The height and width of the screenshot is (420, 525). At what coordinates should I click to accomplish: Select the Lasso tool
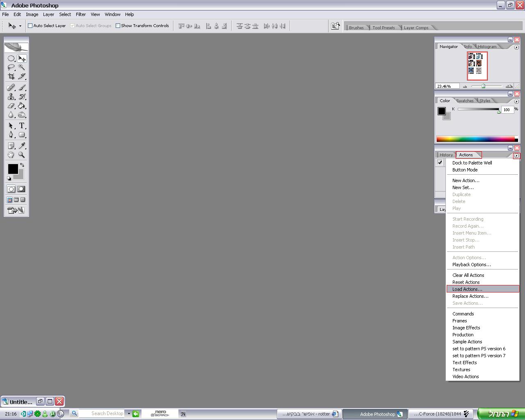(11, 67)
